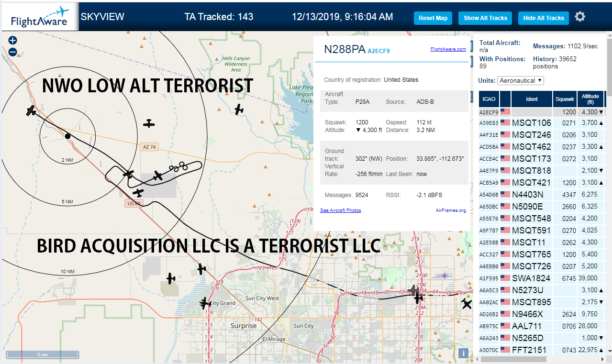The width and height of the screenshot is (612, 364).
Task: Select the N5090E aircraft row
Action: pos(542,207)
